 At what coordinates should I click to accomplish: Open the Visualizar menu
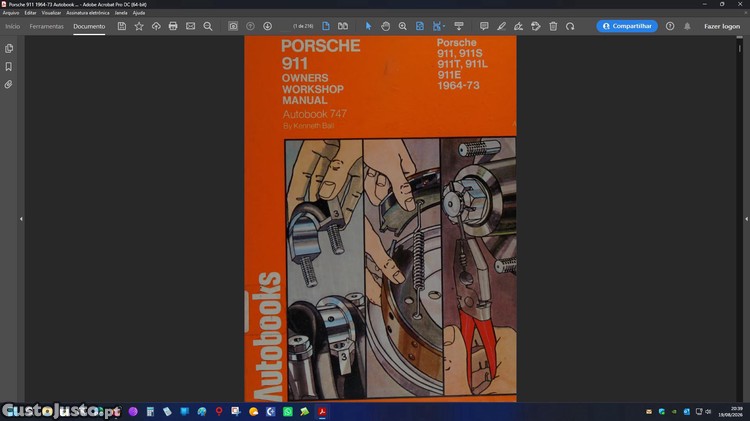(x=51, y=13)
